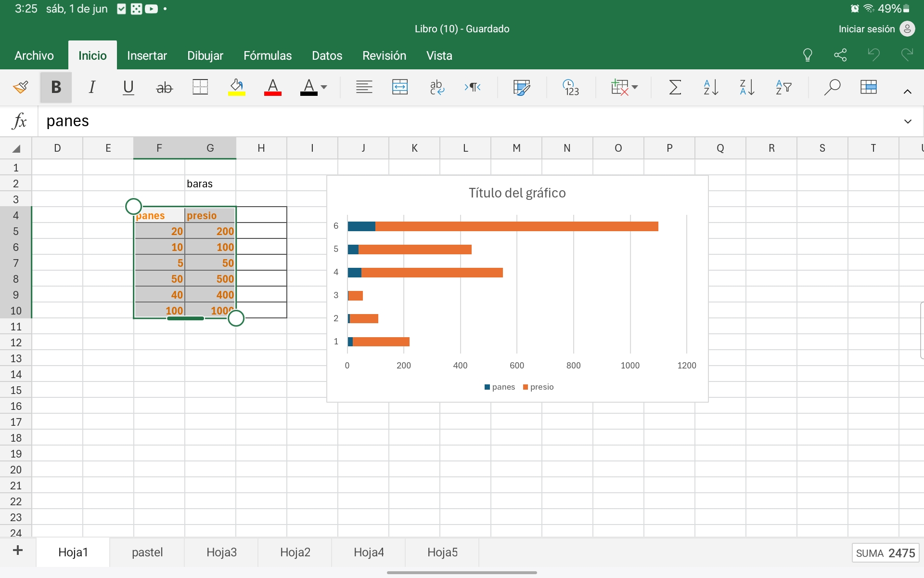Toggle Italic formatting button

[92, 87]
